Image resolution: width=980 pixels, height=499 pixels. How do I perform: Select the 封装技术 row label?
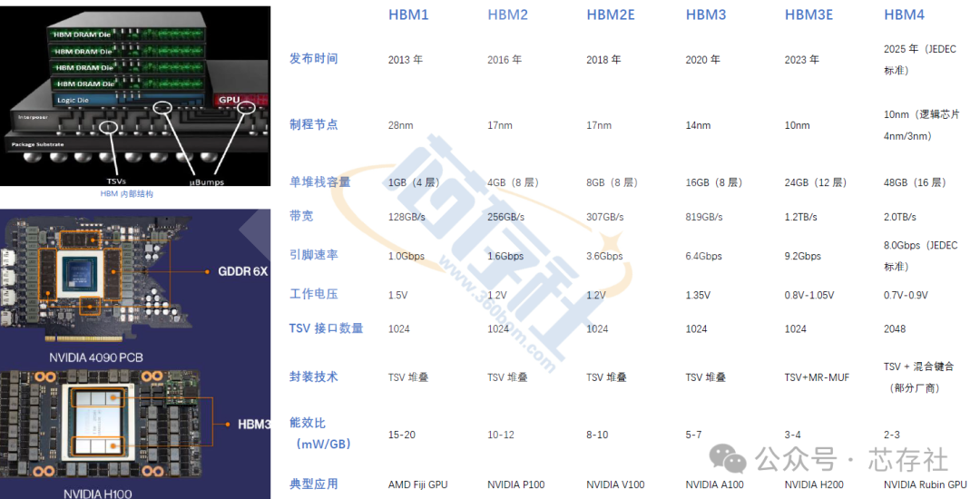pyautogui.click(x=313, y=377)
